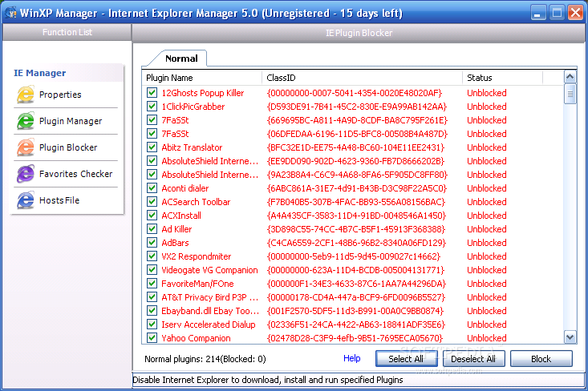Image resolution: width=588 pixels, height=391 pixels.
Task: Uncheck the ACXInstall checkbox
Action: 152,216
